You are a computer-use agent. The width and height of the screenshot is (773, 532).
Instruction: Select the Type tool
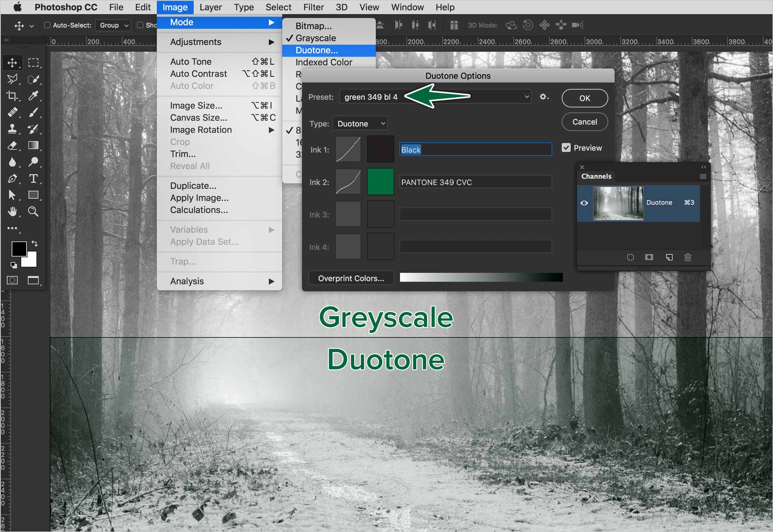click(x=33, y=179)
